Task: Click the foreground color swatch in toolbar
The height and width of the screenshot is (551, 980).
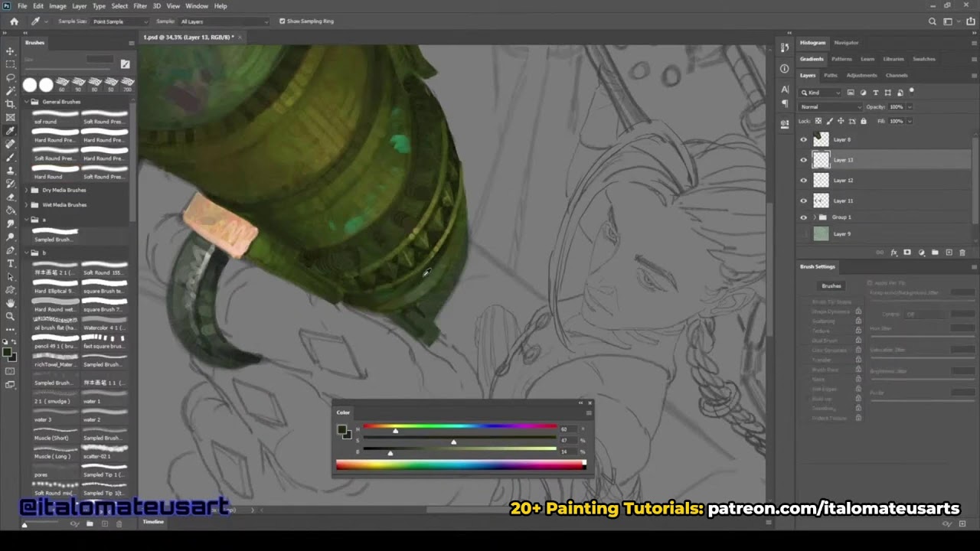Action: tap(7, 353)
